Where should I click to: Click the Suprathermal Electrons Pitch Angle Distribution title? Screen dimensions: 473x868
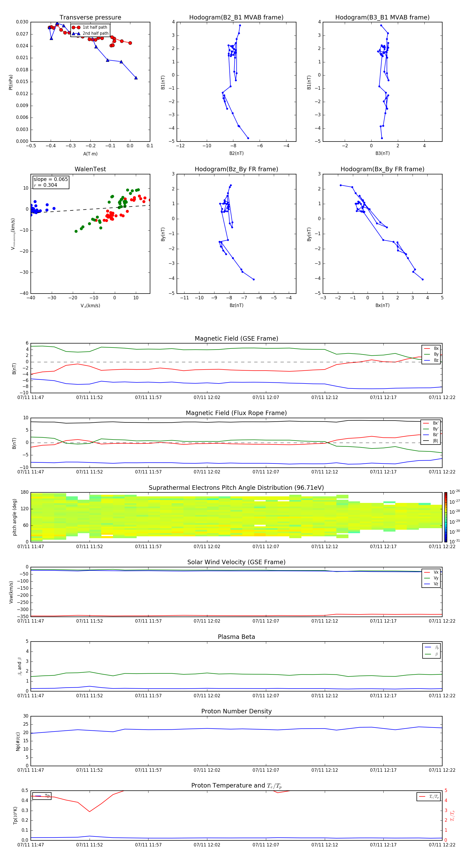[236, 488]
